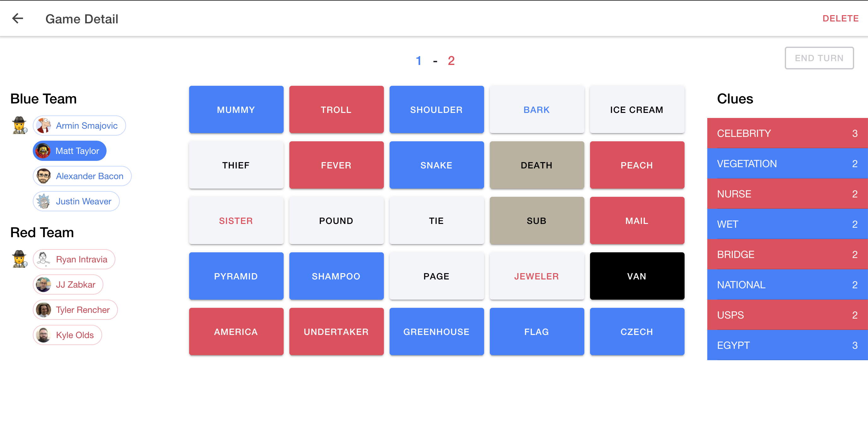Click Alexander Bacon's avatar icon
868x422 pixels.
[x=44, y=176]
